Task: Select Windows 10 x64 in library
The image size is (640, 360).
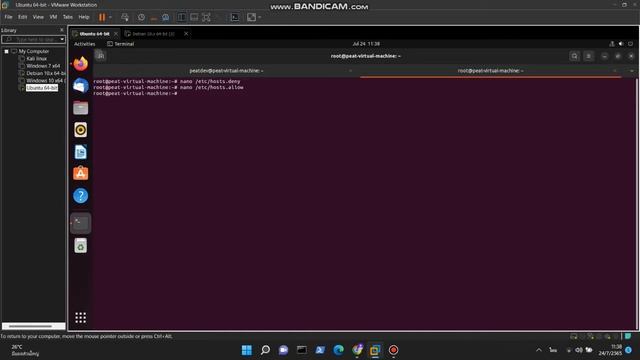Action: 46,81
